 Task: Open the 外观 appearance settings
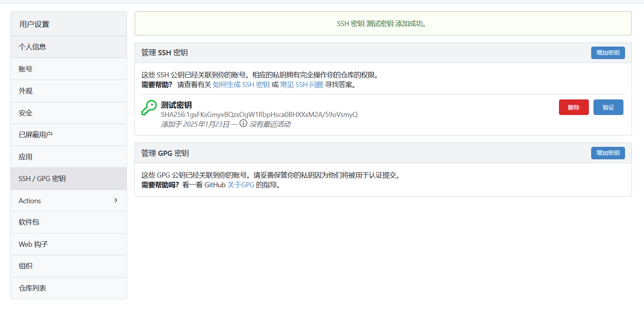[26, 91]
